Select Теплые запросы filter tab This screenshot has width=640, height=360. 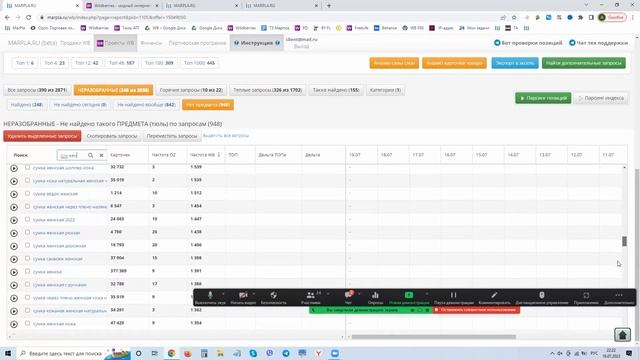tap(267, 90)
